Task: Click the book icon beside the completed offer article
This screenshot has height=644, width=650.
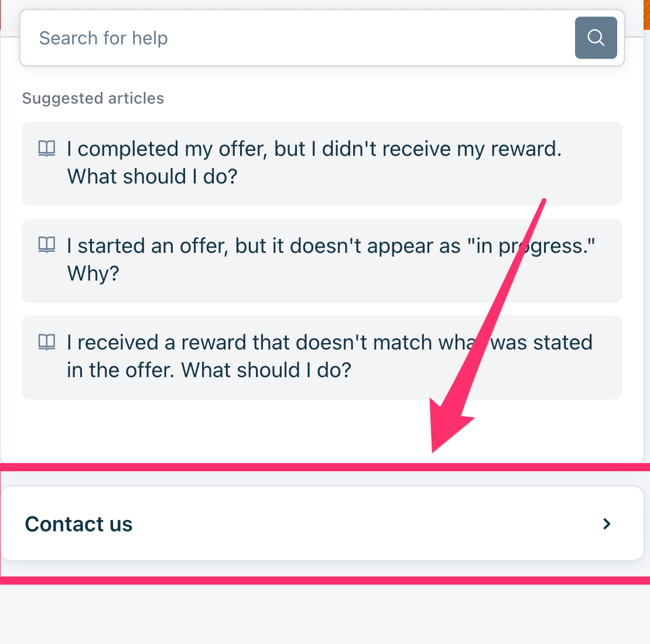Action: [47, 149]
